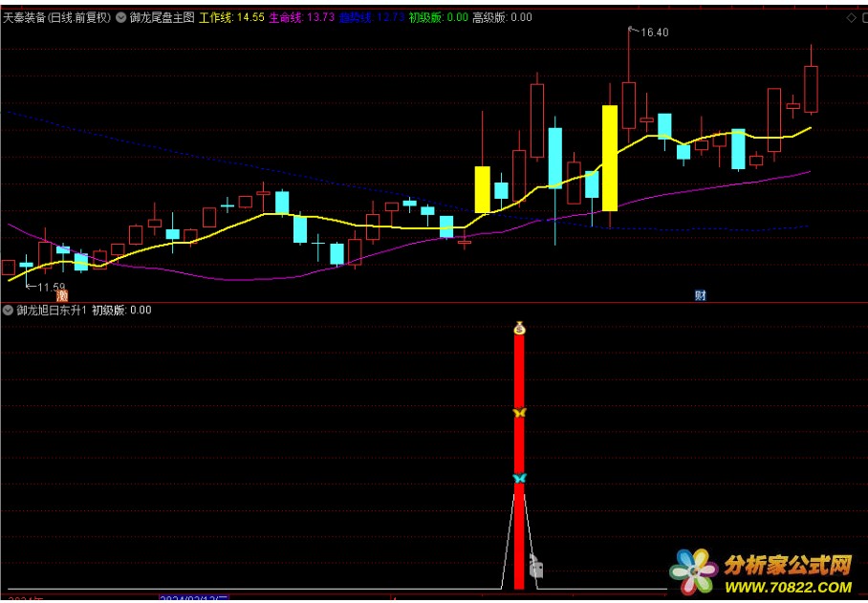Click the highlighted date label on time axis

click(x=194, y=599)
